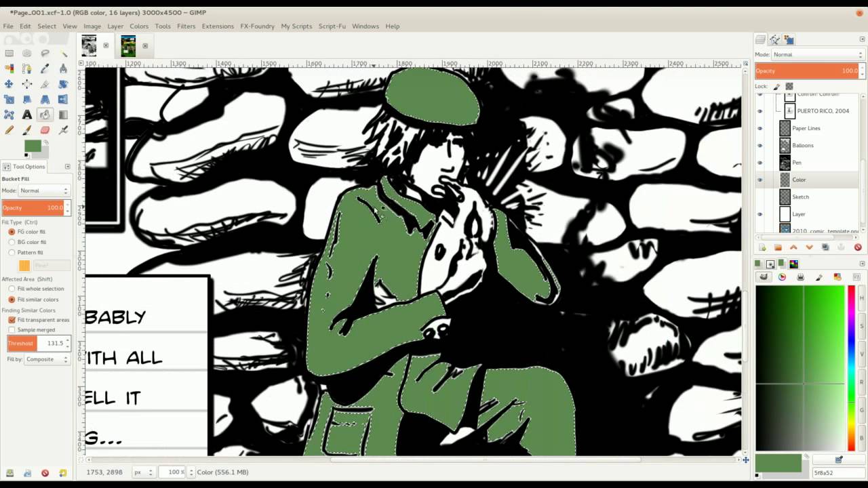Raise the layer with up arrow icon
Image resolution: width=868 pixels, height=488 pixels.
[x=793, y=247]
